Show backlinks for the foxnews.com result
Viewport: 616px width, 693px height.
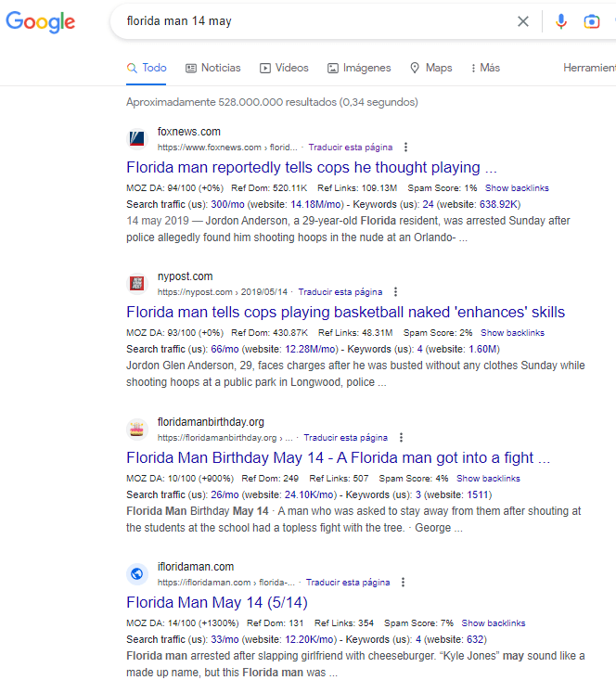[x=517, y=187]
